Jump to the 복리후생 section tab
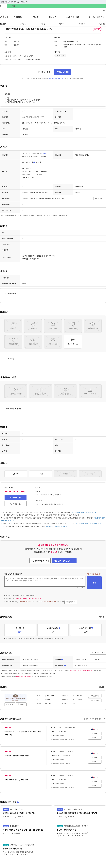Image resolution: width=106 pixels, height=868 pixels. coord(62,24)
